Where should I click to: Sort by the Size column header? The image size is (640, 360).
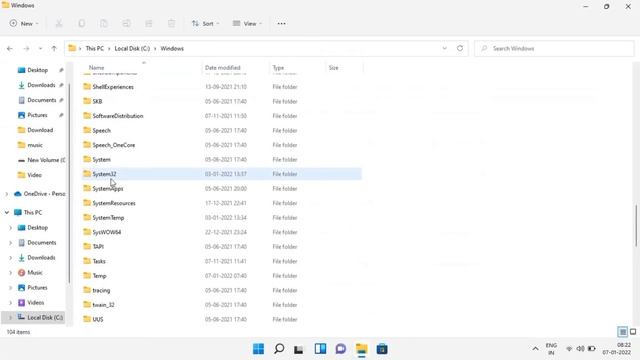(x=333, y=68)
